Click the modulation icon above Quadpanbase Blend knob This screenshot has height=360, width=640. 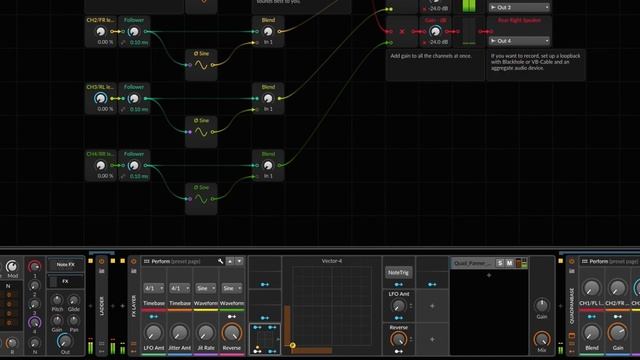(x=592, y=316)
